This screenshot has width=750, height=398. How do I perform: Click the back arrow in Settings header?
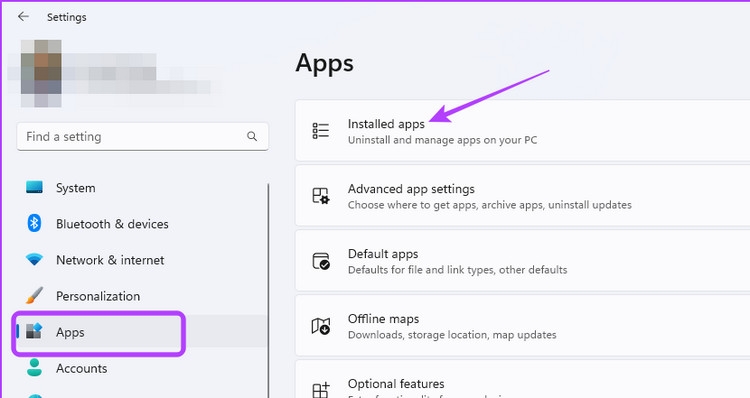(23, 17)
